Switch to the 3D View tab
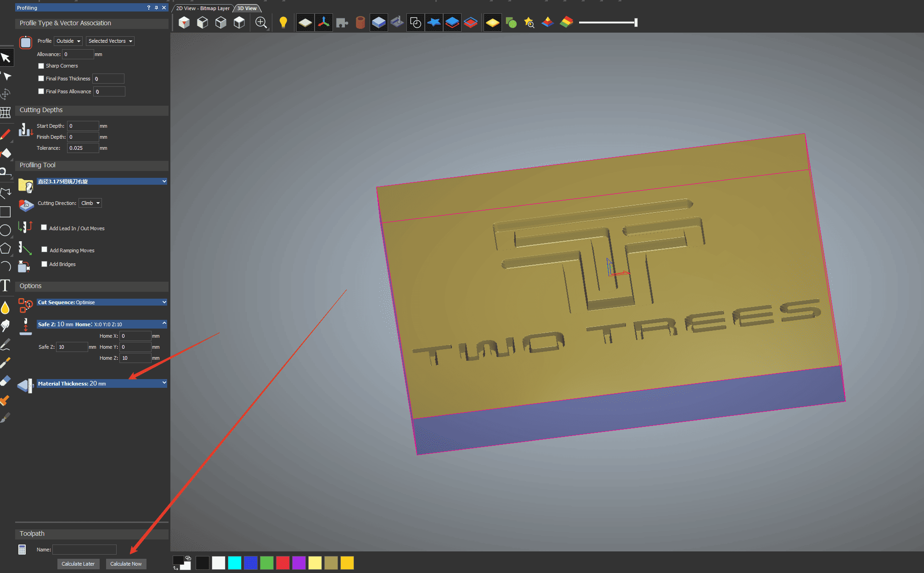 pyautogui.click(x=247, y=8)
